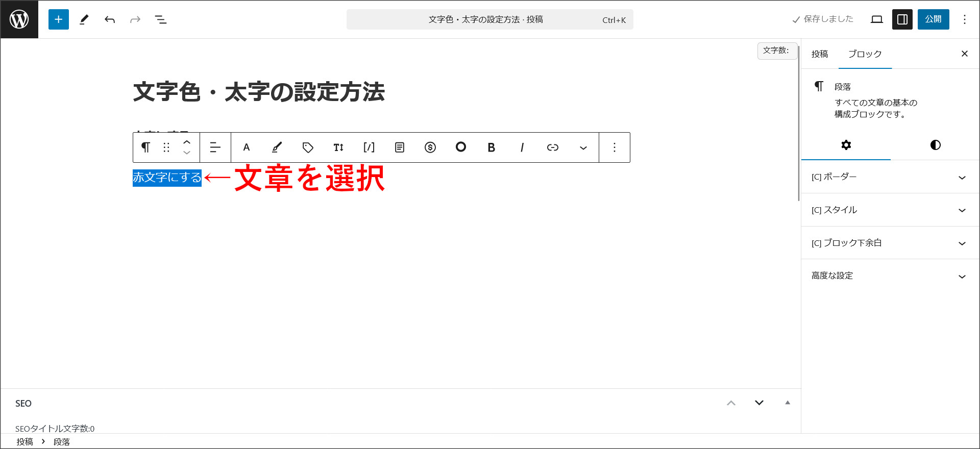Move block up with the arrow
This screenshot has height=449, width=980.
click(187, 142)
